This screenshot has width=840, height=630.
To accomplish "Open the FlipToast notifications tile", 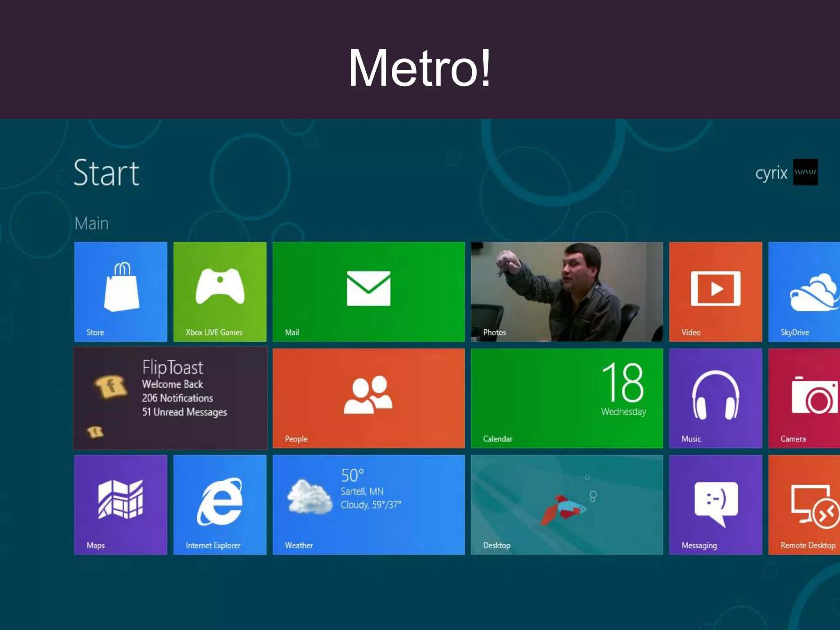I will pos(170,398).
